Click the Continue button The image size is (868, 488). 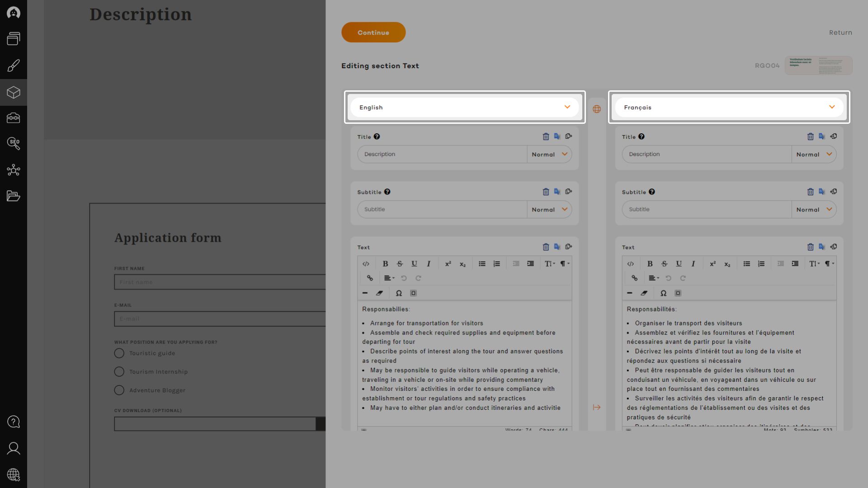click(373, 33)
